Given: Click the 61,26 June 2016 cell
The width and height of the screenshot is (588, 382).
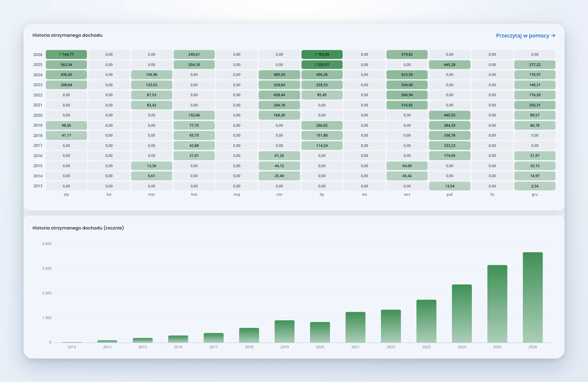Looking at the screenshot, I should [279, 155].
